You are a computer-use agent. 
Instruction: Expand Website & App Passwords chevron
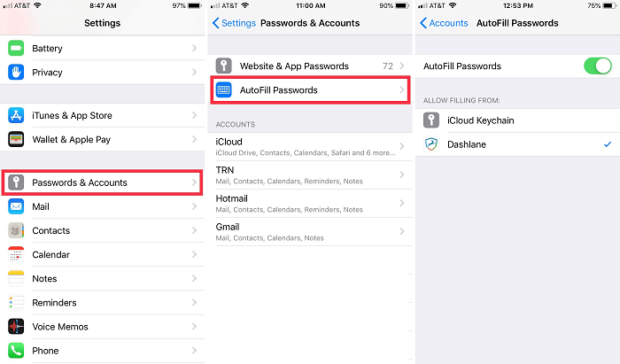tap(402, 66)
